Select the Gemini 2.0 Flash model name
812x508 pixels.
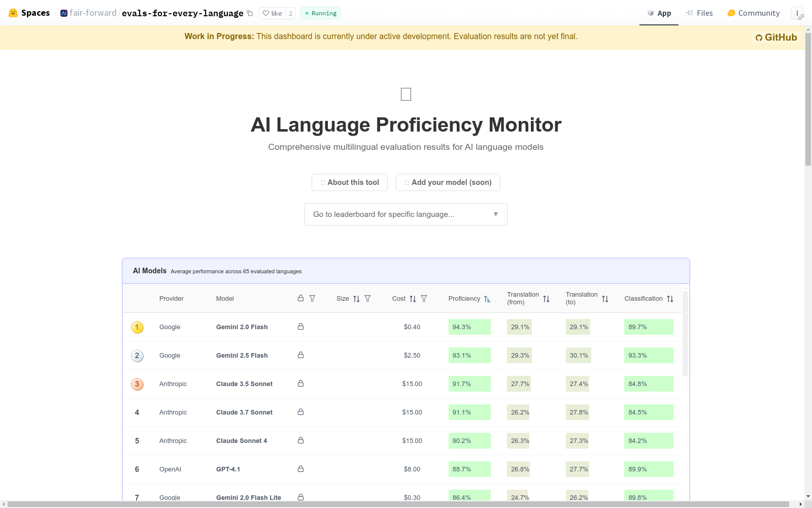(x=242, y=327)
